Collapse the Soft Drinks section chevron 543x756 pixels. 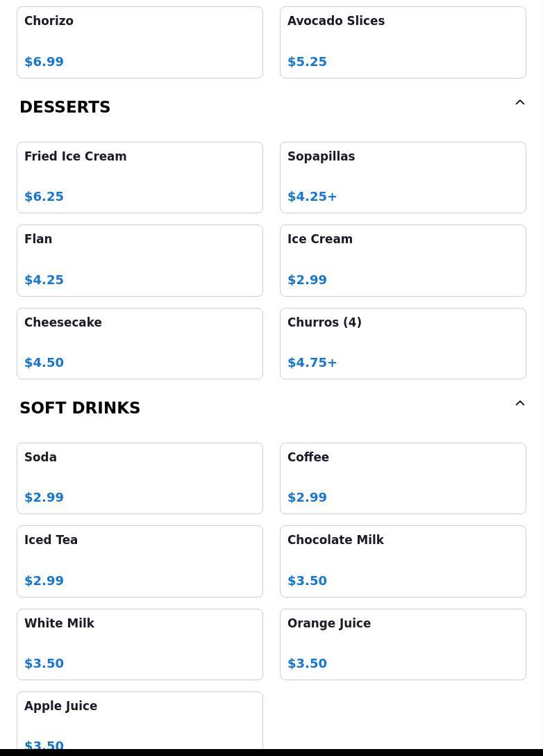point(519,404)
